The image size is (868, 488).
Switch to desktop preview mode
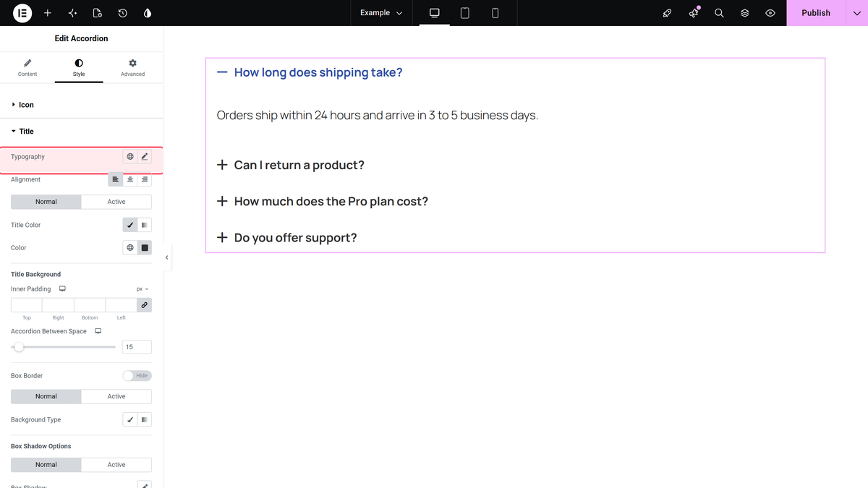click(435, 13)
